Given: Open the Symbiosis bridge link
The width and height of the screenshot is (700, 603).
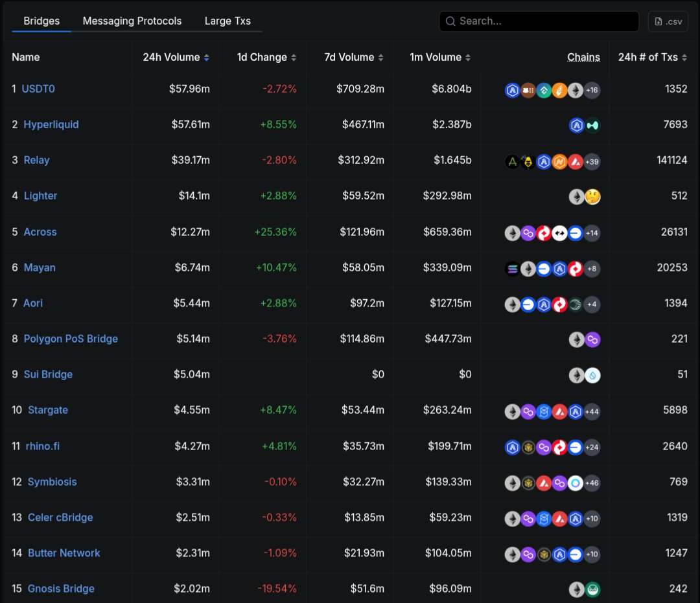Looking at the screenshot, I should pyautogui.click(x=52, y=482).
